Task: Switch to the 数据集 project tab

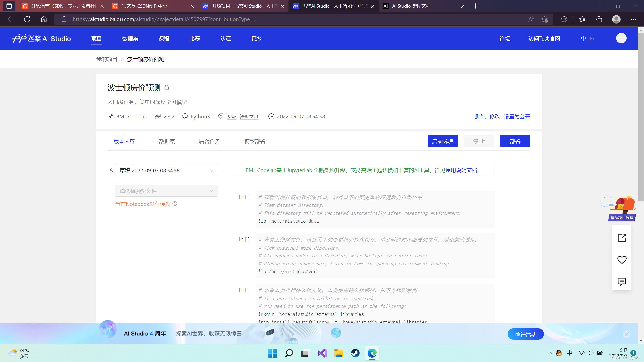Action: point(167,141)
